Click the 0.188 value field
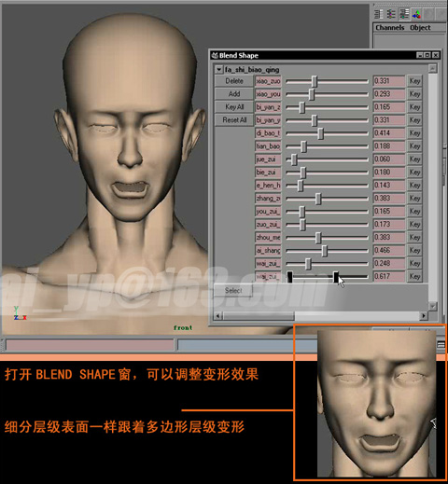448x484 pixels. click(389, 146)
